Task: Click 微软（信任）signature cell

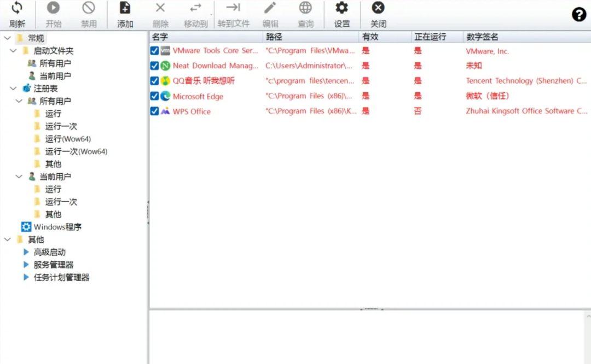Action: pyautogui.click(x=488, y=96)
